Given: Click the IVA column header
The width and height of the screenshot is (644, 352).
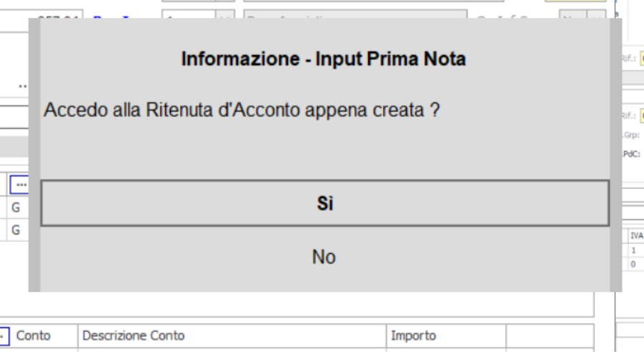Looking at the screenshot, I should [x=636, y=235].
